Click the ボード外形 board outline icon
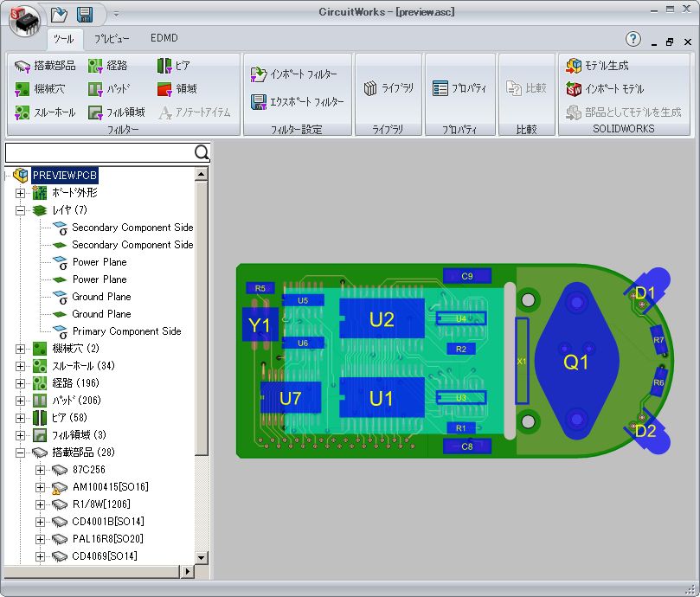Viewport: 700px width, 597px height. click(39, 192)
